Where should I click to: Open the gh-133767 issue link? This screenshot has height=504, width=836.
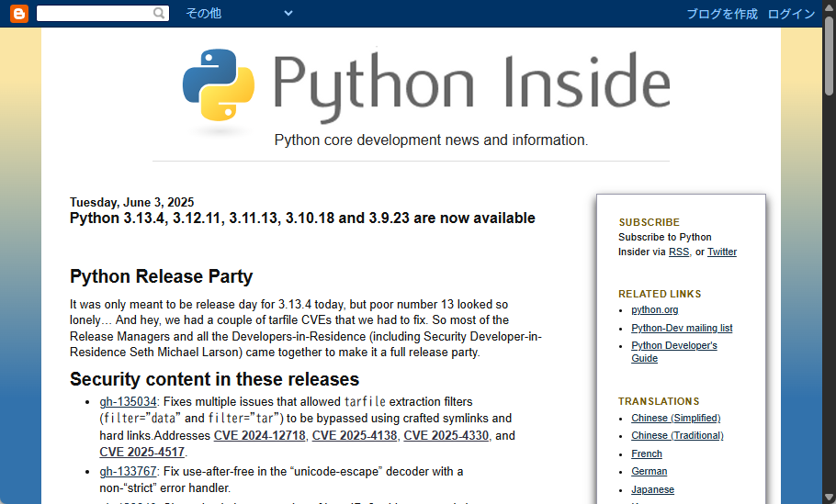click(x=128, y=472)
